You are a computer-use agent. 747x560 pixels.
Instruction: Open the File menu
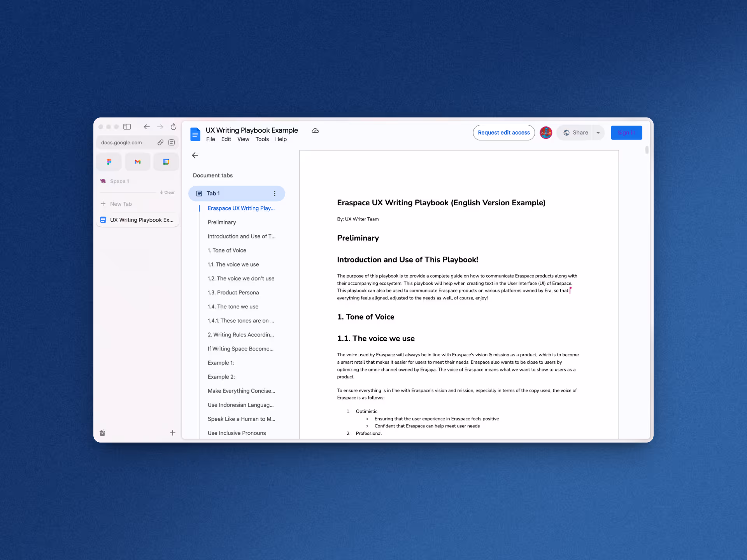click(210, 139)
